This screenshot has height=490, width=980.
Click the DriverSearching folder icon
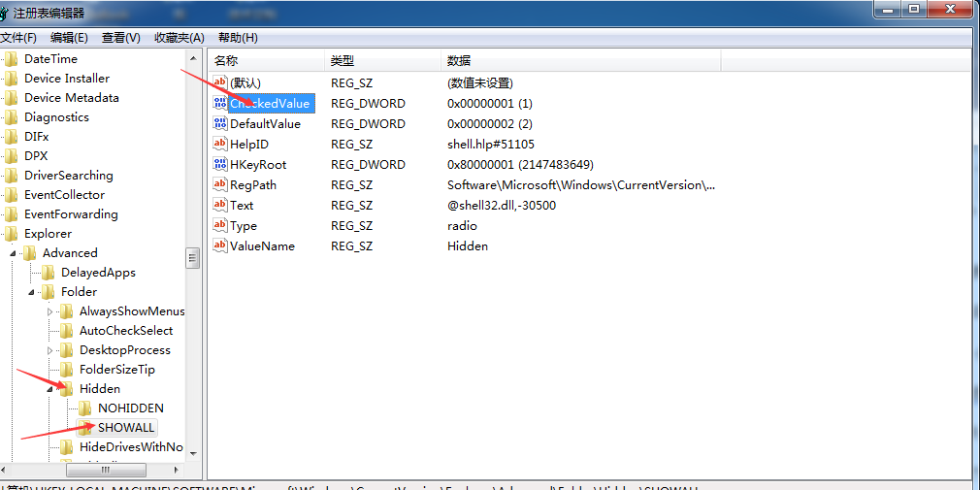click(12, 176)
